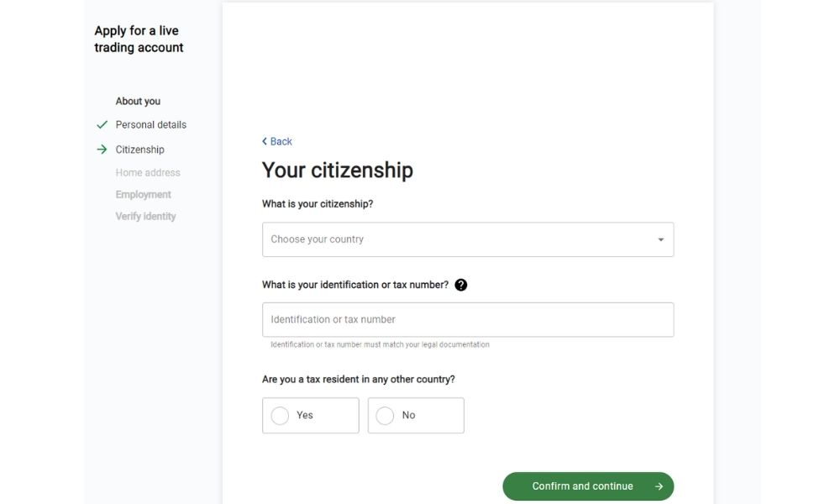Click the help question mark icon
This screenshot has width=840, height=504.
click(x=460, y=285)
